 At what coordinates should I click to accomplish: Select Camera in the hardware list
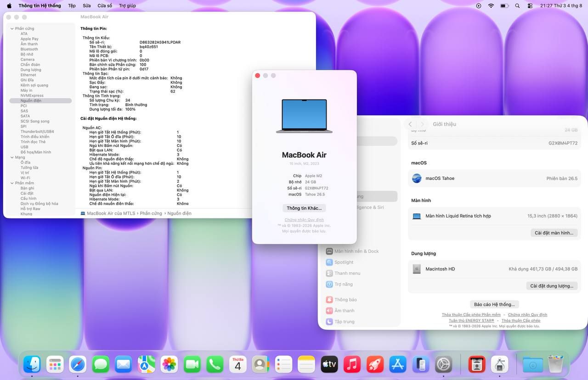[x=28, y=59]
